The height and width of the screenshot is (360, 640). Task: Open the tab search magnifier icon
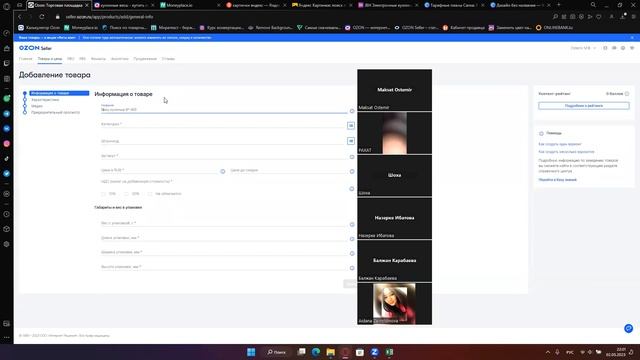click(x=593, y=5)
